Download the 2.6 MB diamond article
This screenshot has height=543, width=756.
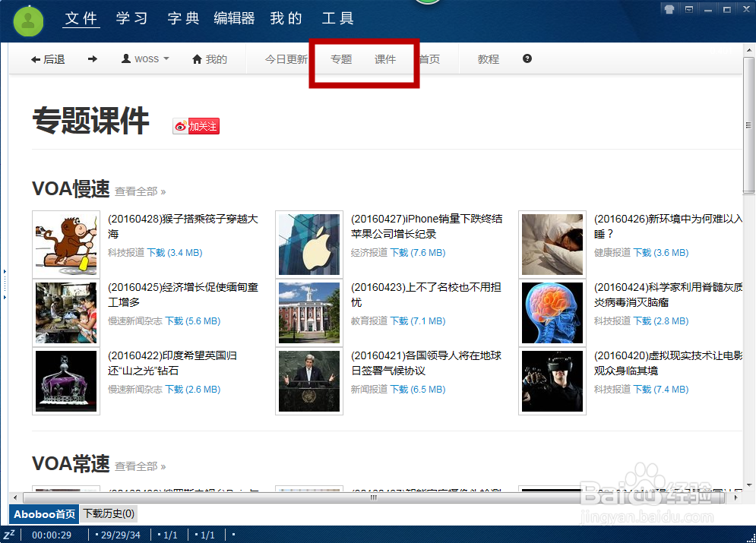(x=192, y=390)
